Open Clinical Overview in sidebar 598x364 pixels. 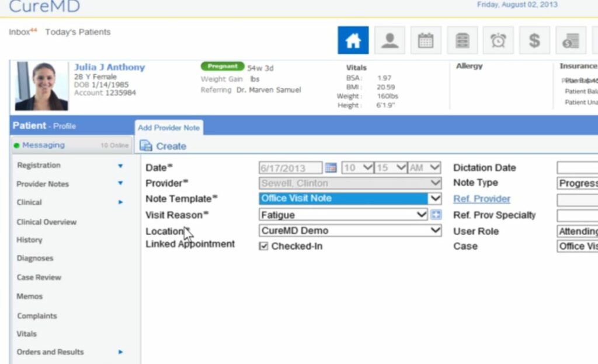click(47, 222)
